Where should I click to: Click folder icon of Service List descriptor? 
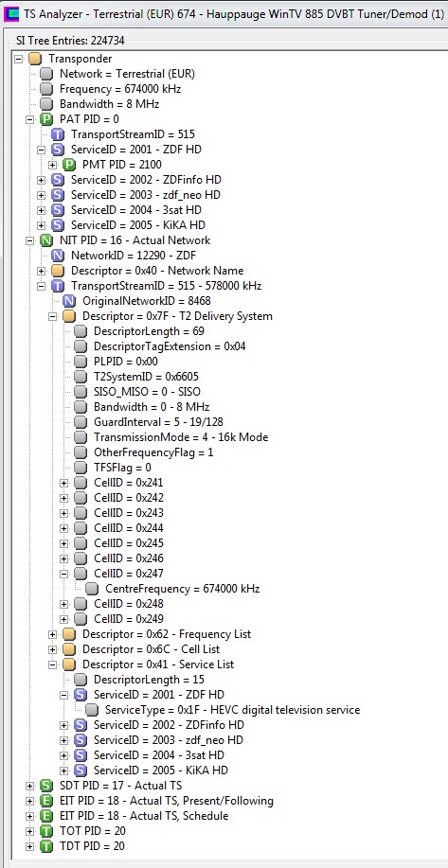point(69,664)
